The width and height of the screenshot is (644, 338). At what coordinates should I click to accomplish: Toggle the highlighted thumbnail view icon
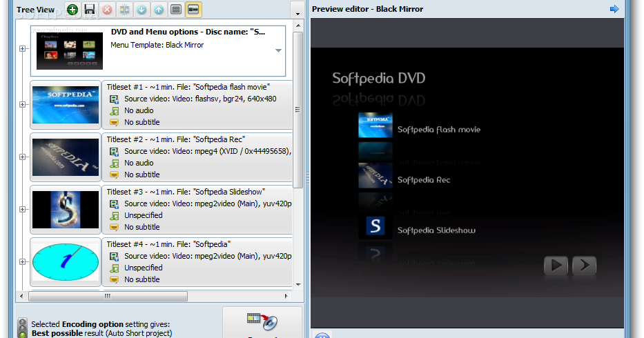pos(193,10)
